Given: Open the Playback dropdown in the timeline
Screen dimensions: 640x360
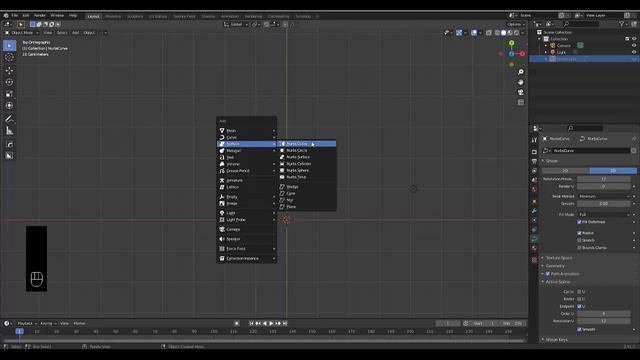Looking at the screenshot, I should point(27,323).
